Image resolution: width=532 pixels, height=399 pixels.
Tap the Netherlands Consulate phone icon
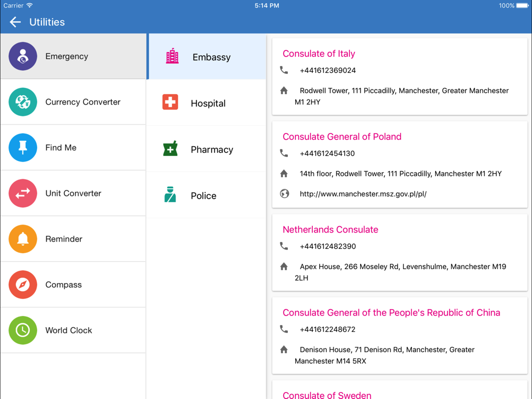click(284, 246)
